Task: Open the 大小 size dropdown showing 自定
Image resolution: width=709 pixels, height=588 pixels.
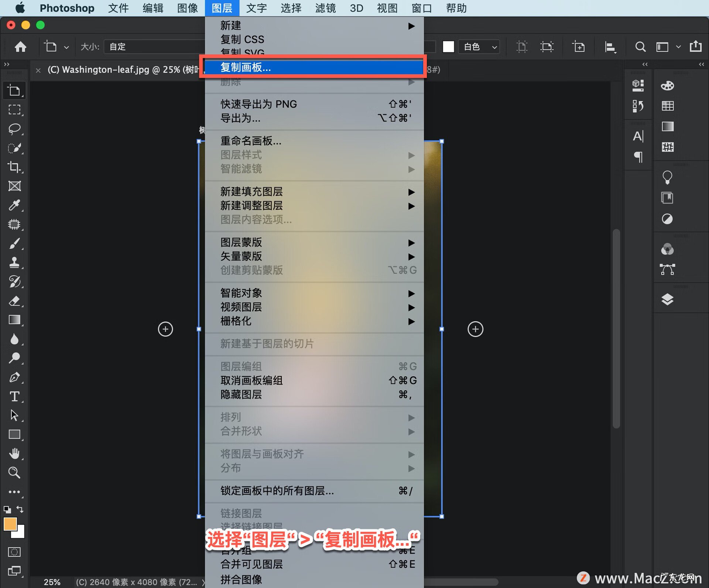Action: tap(154, 47)
